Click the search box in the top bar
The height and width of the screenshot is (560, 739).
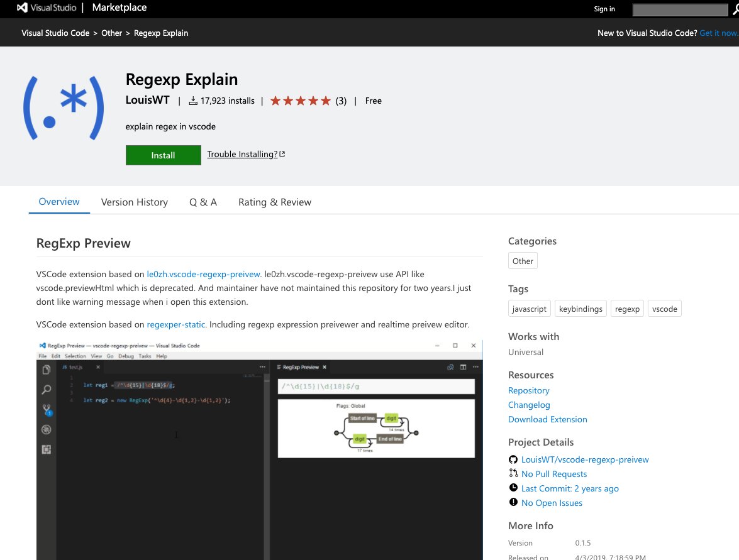(679, 9)
